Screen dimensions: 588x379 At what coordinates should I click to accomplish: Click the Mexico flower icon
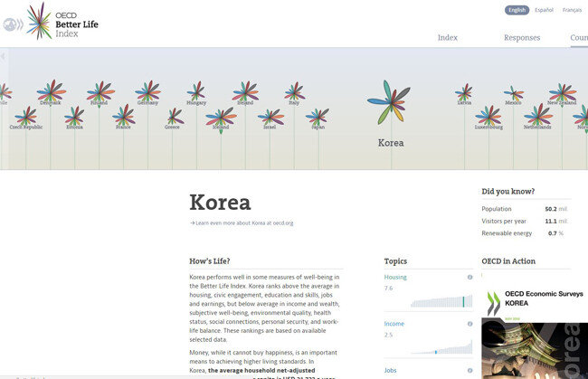(514, 92)
